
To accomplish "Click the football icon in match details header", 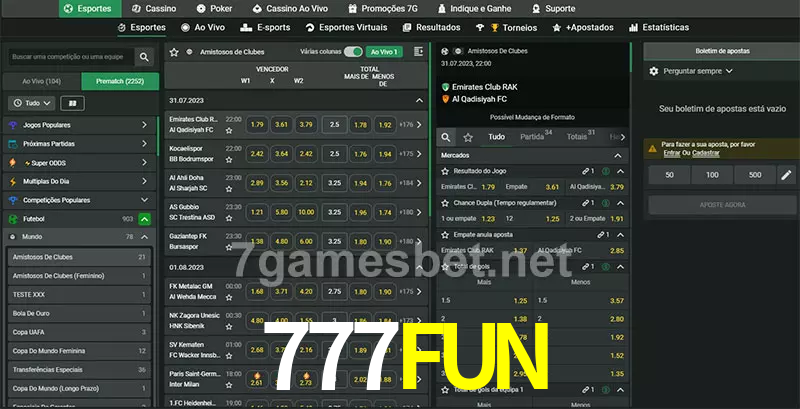I will (x=445, y=52).
